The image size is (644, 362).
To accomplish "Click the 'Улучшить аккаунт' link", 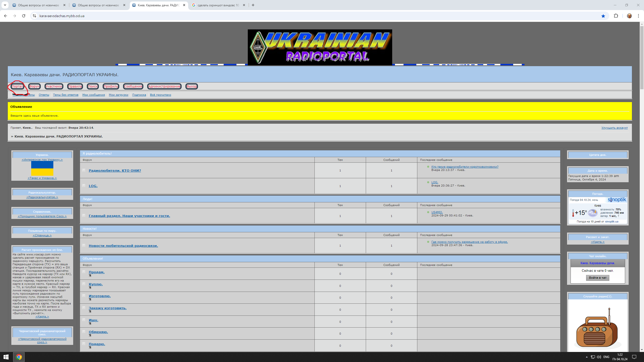I will click(x=614, y=128).
